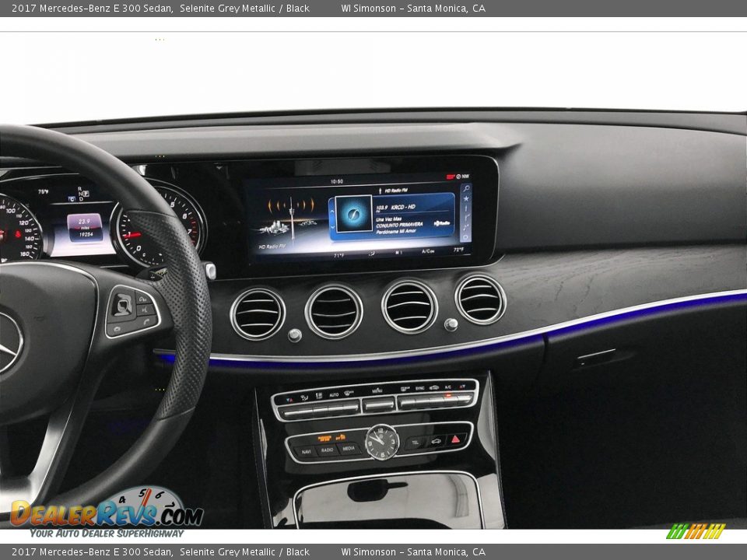
Task: Click the down chevron beside the album art
Action: [x=333, y=228]
